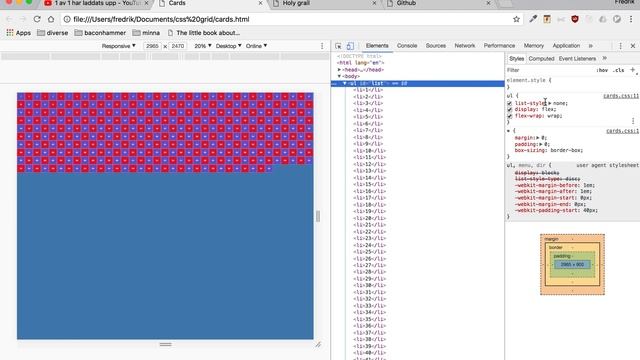Open the 20% zoom dropdown
This screenshot has width=640, height=360.
pos(203,46)
